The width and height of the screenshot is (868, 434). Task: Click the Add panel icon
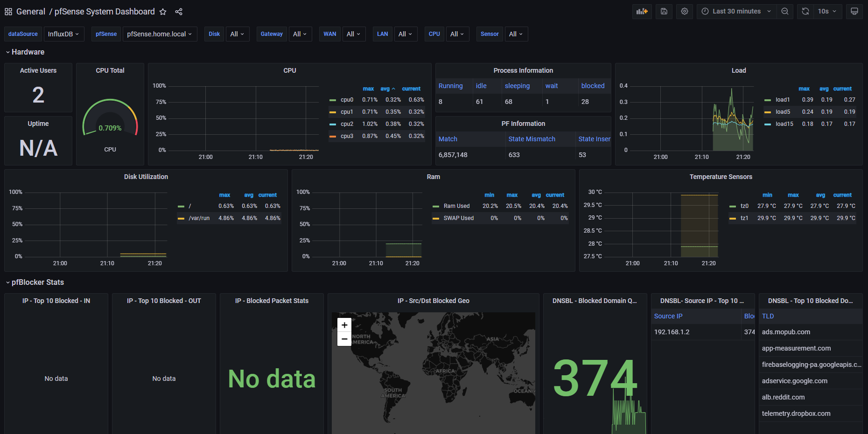642,11
